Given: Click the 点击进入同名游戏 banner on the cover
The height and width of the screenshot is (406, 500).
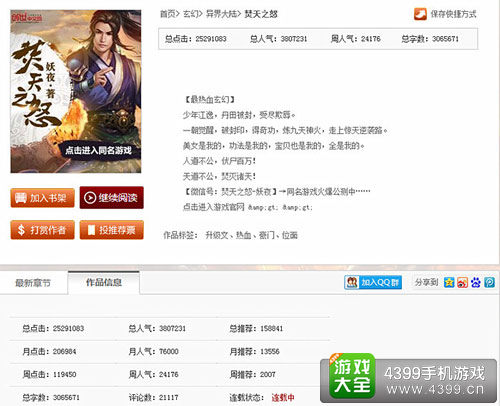Looking at the screenshot, I should coord(98,150).
